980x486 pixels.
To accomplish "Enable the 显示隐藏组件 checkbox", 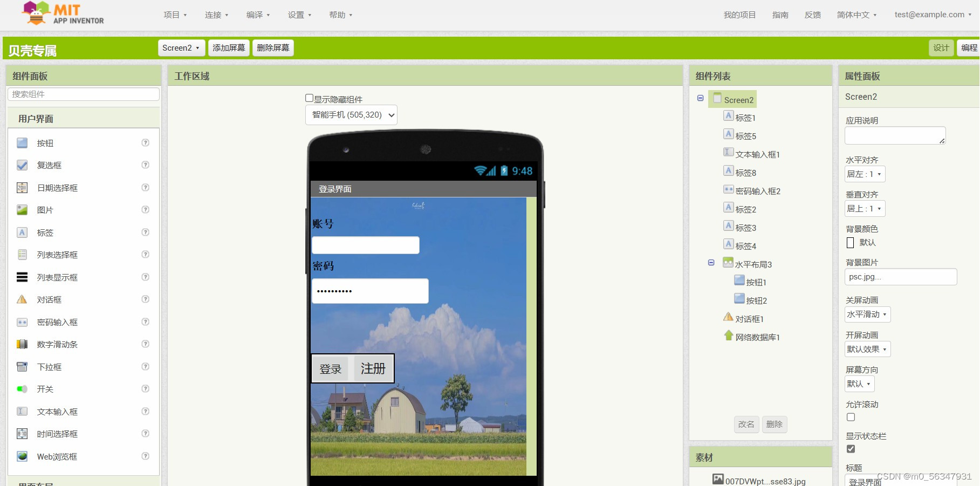I will tap(309, 98).
